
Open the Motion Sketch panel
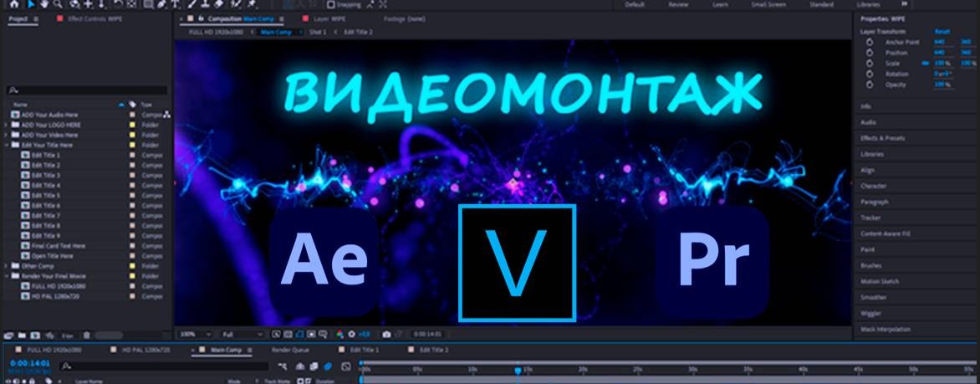pos(880,281)
